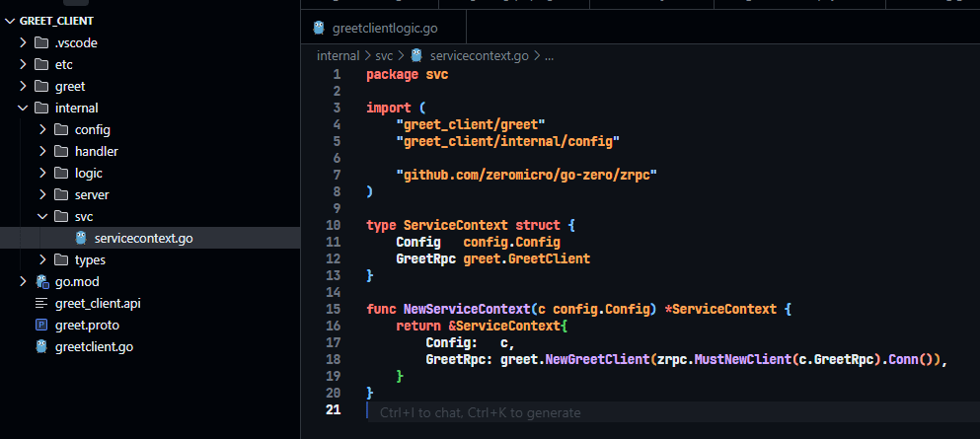
Task: Click the Go icon in the breadcrumb path
Action: click(417, 55)
